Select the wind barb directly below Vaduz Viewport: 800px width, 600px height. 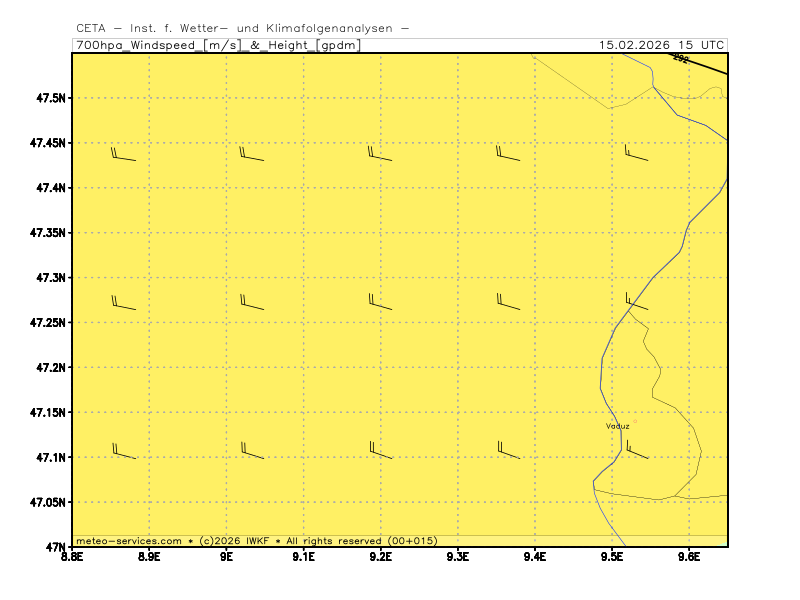pyautogui.click(x=636, y=453)
